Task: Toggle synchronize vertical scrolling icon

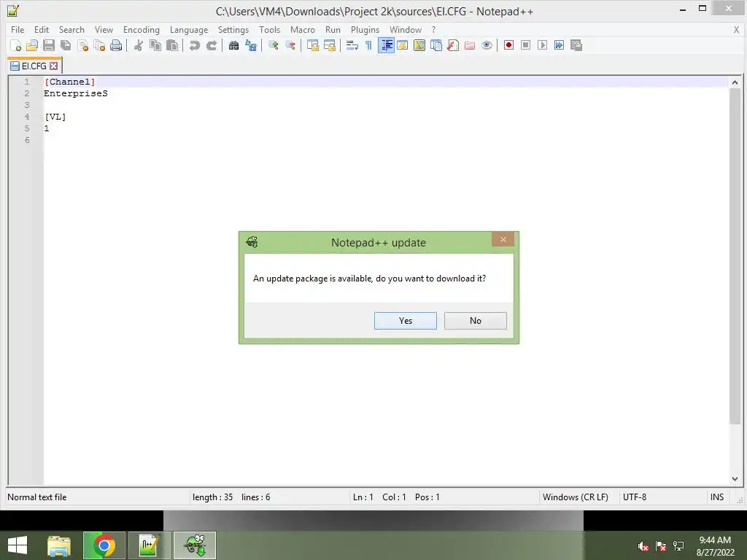Action: pyautogui.click(x=312, y=45)
